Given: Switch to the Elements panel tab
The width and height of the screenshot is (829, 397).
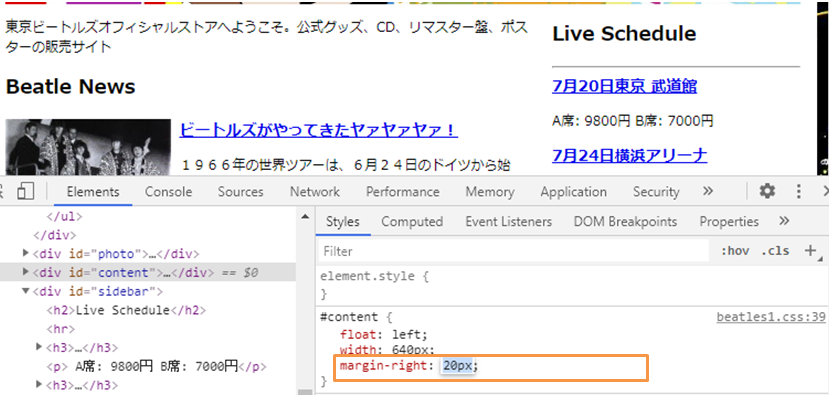Looking at the screenshot, I should point(93,191).
